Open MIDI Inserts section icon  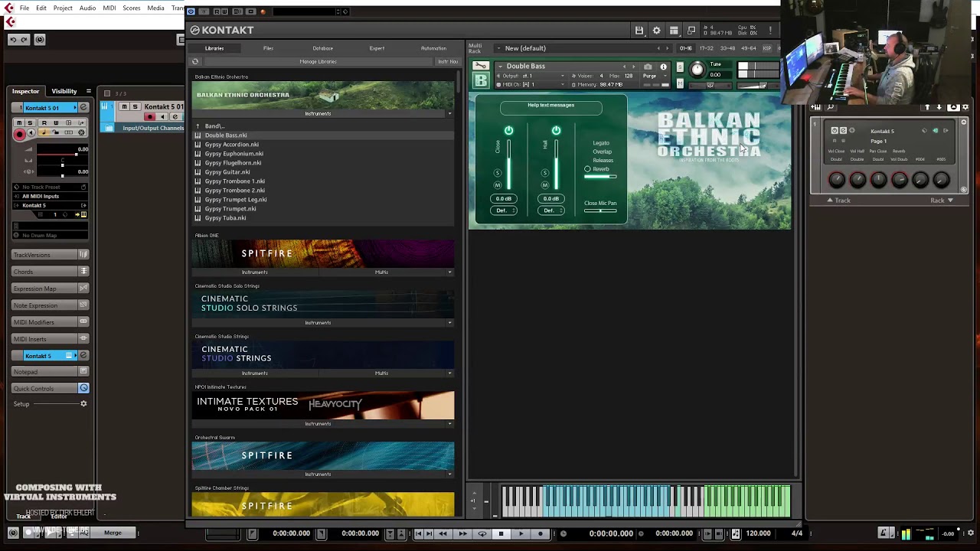click(83, 339)
